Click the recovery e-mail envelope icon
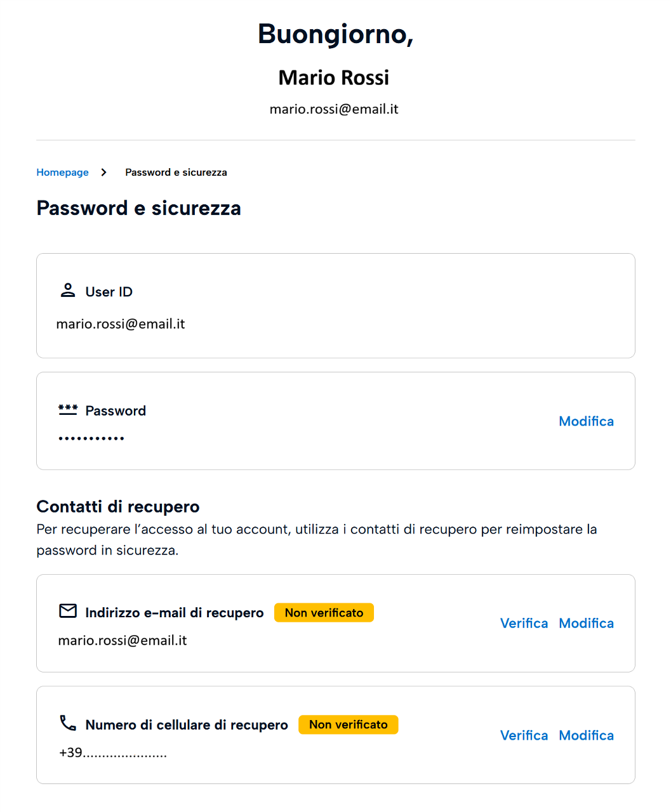This screenshot has width=671, height=812. coord(68,611)
